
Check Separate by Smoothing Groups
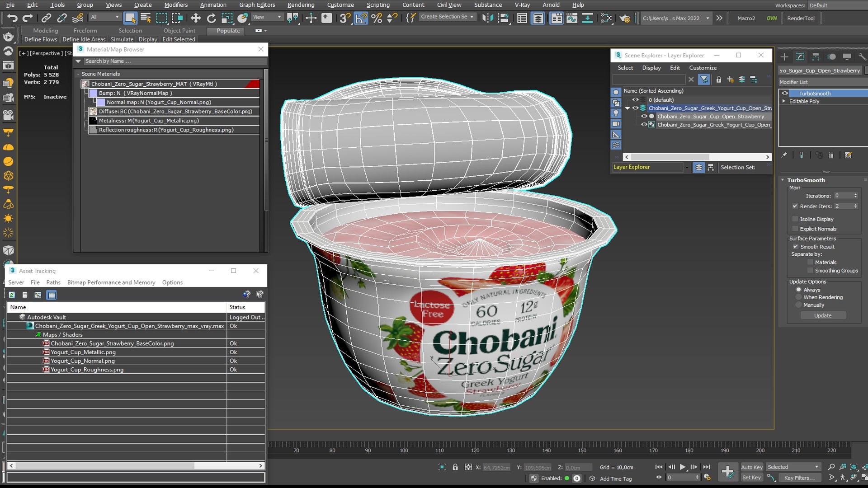pyautogui.click(x=810, y=271)
